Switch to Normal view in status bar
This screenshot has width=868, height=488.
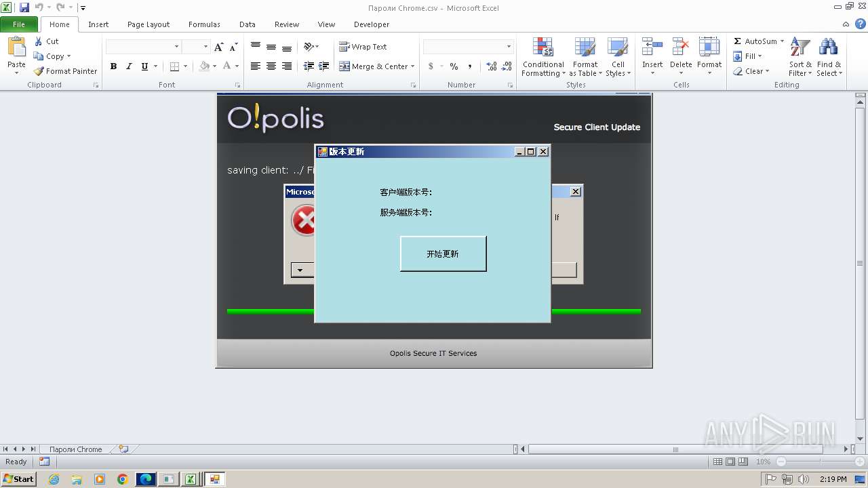[x=717, y=462]
